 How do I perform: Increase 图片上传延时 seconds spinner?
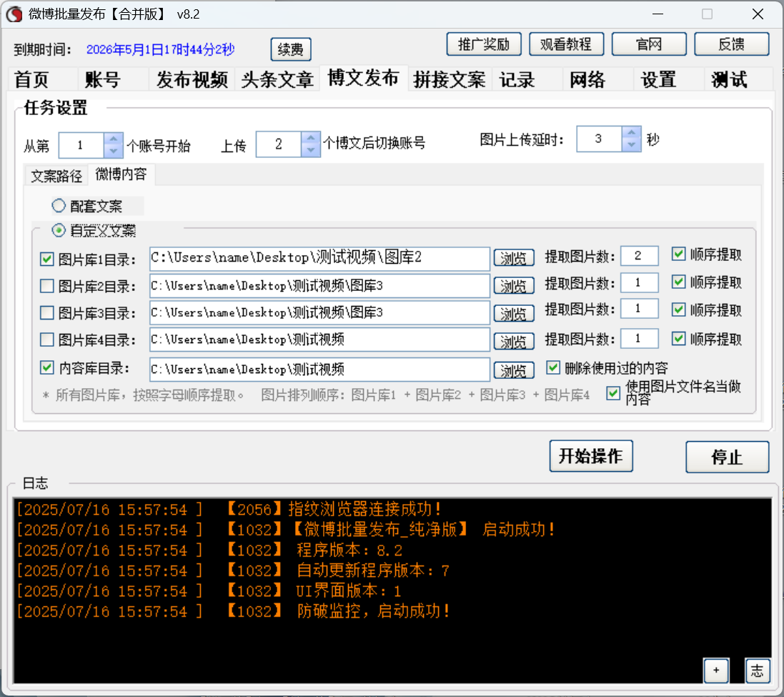pos(632,132)
